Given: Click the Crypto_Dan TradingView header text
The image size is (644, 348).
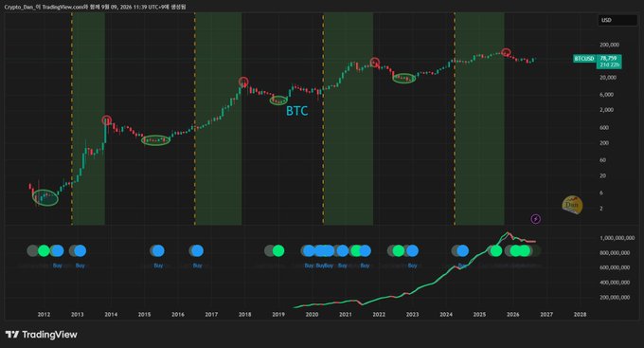Looking at the screenshot, I should click(95, 7).
